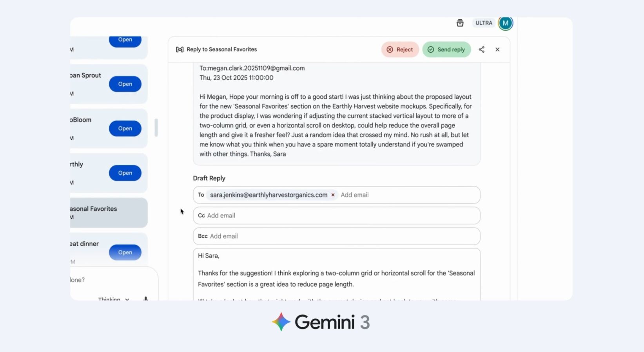The width and height of the screenshot is (644, 352).
Task: Click the checkmark icon inside Send reply
Action: (431, 49)
